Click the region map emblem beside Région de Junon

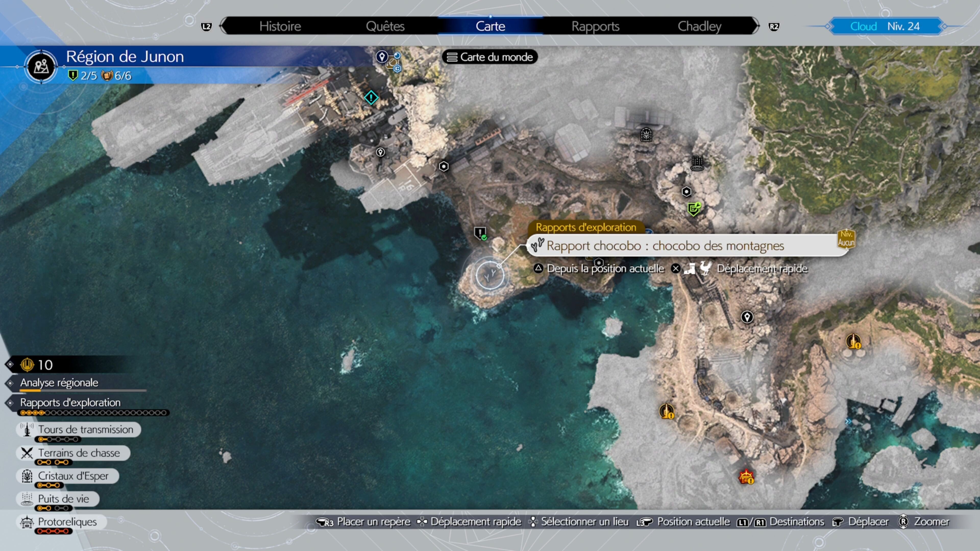pos(41,67)
